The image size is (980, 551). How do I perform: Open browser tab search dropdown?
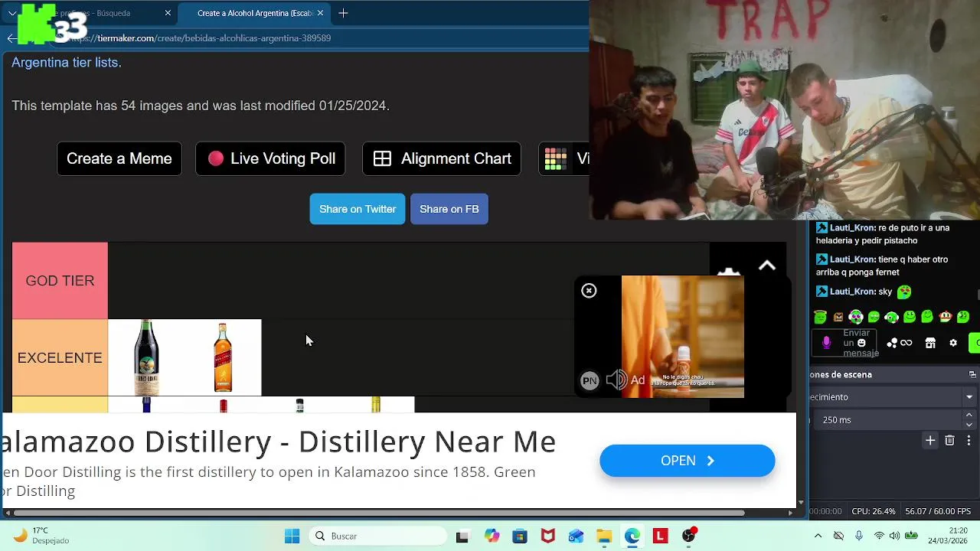point(12,13)
